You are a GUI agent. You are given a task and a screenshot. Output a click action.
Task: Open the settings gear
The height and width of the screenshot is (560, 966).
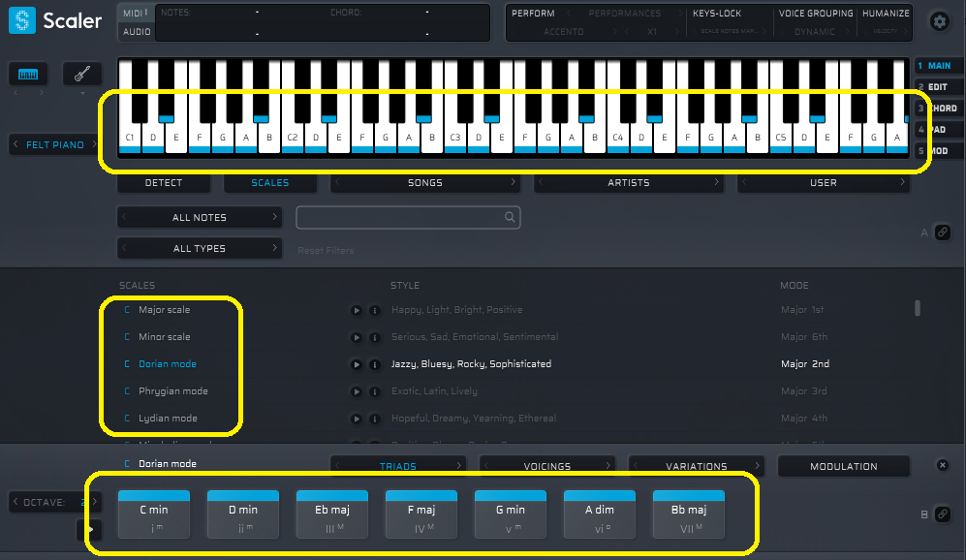point(939,21)
